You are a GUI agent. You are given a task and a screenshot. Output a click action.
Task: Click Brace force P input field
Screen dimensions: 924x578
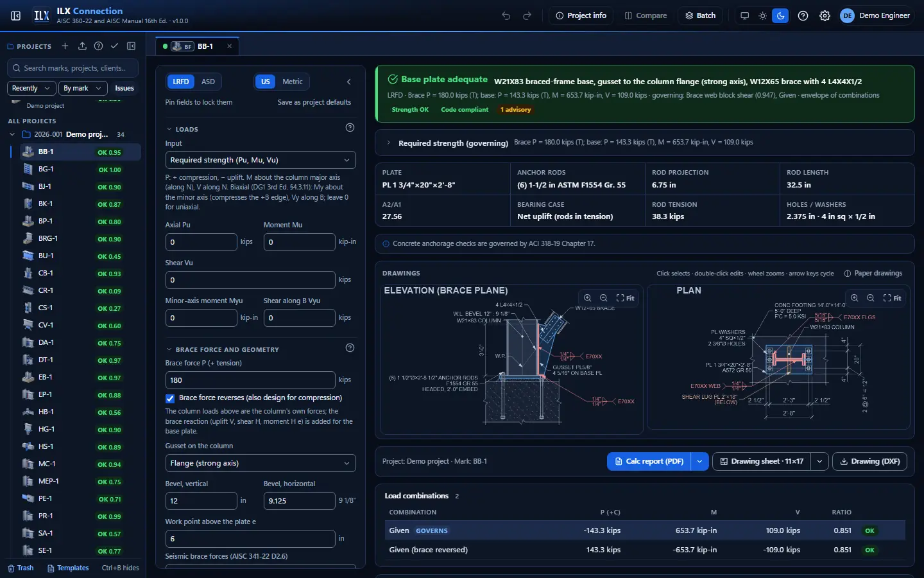click(x=250, y=380)
